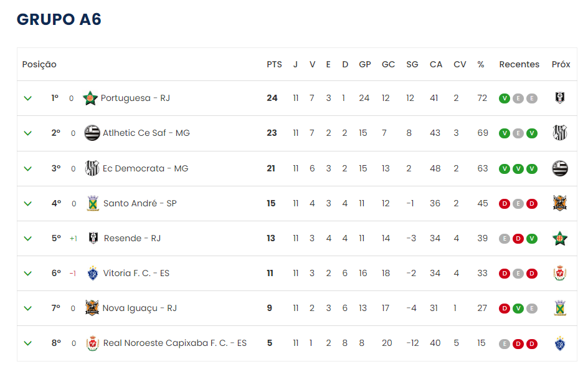Click the Santo André team crest
This screenshot has width=588, height=369.
tap(93, 203)
